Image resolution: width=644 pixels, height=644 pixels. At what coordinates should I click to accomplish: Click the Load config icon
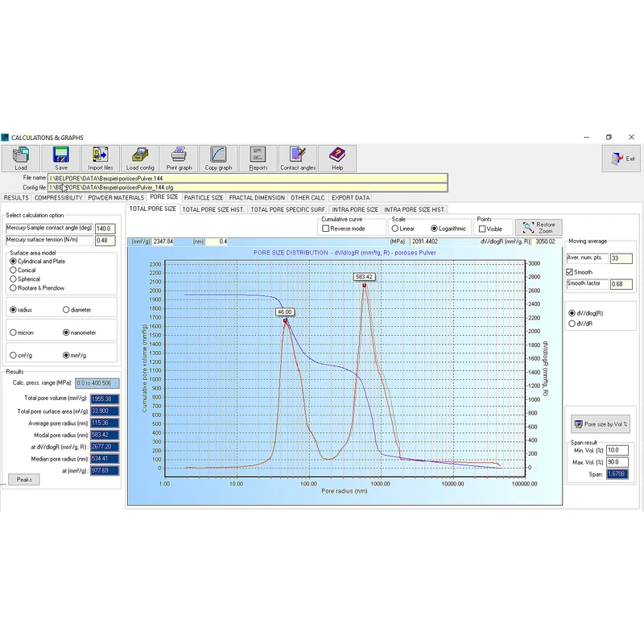(x=140, y=158)
